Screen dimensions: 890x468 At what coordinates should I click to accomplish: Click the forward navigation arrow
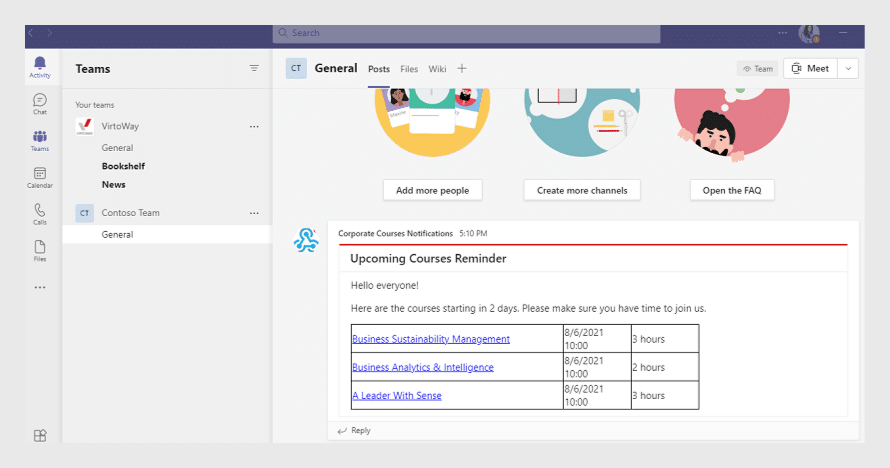pos(49,33)
